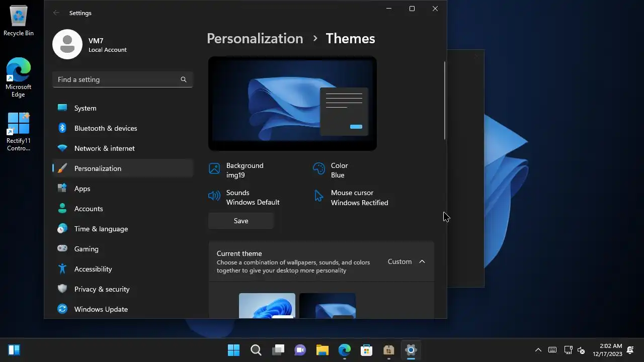Open the Recycle Bin desktop icon
The image size is (644, 362).
click(19, 21)
